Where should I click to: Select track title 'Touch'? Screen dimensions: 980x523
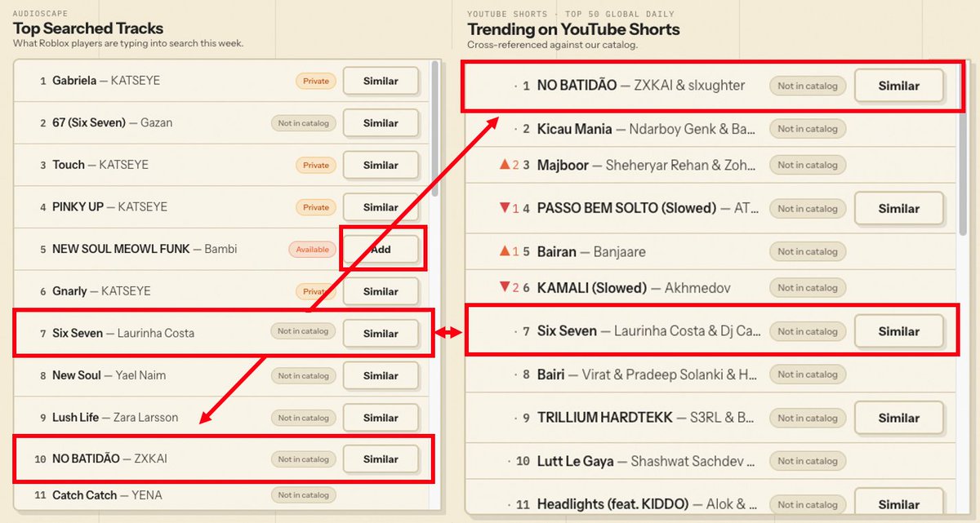coord(69,165)
